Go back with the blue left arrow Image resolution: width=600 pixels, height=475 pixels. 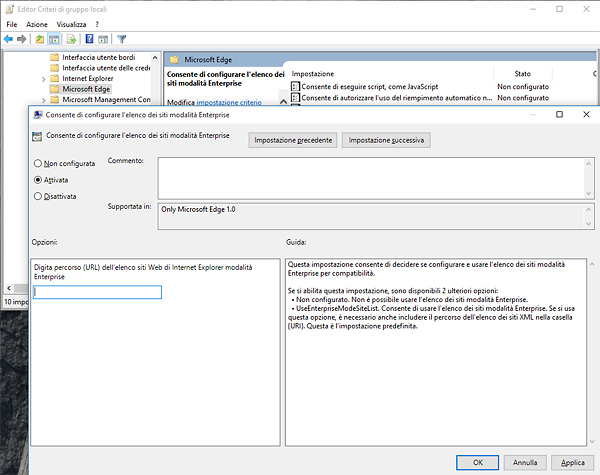click(8, 39)
